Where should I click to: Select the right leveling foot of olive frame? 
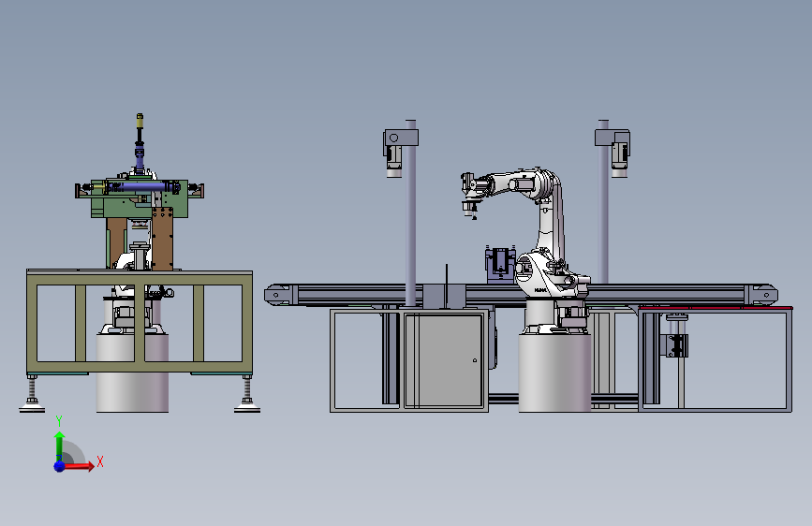click(x=247, y=395)
